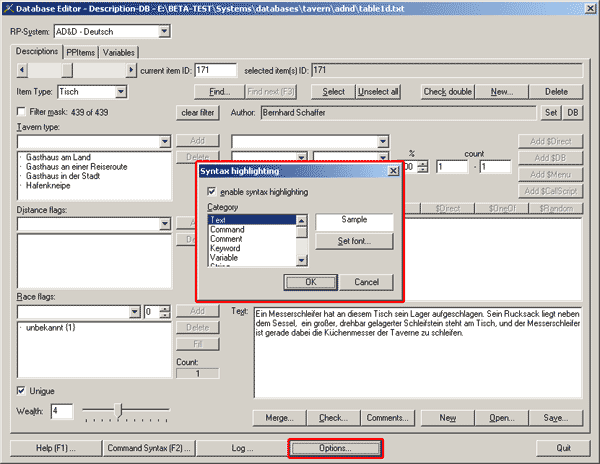Click the Set font... button
The width and height of the screenshot is (600, 464).
(x=354, y=242)
